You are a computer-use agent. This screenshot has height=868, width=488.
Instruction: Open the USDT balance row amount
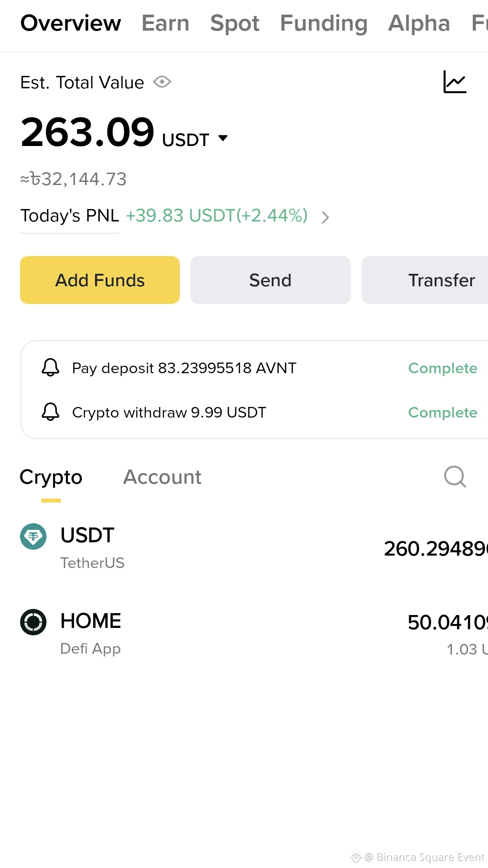click(436, 549)
